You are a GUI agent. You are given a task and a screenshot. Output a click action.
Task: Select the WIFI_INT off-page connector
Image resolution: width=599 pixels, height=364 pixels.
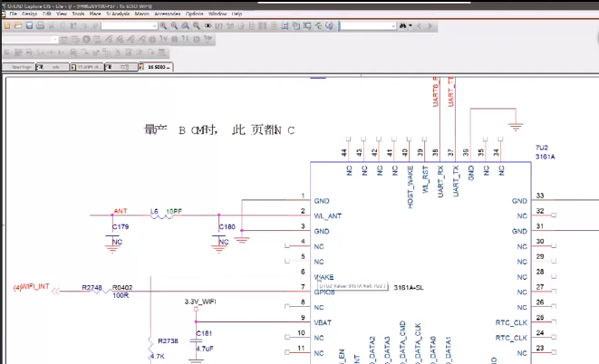(x=33, y=289)
